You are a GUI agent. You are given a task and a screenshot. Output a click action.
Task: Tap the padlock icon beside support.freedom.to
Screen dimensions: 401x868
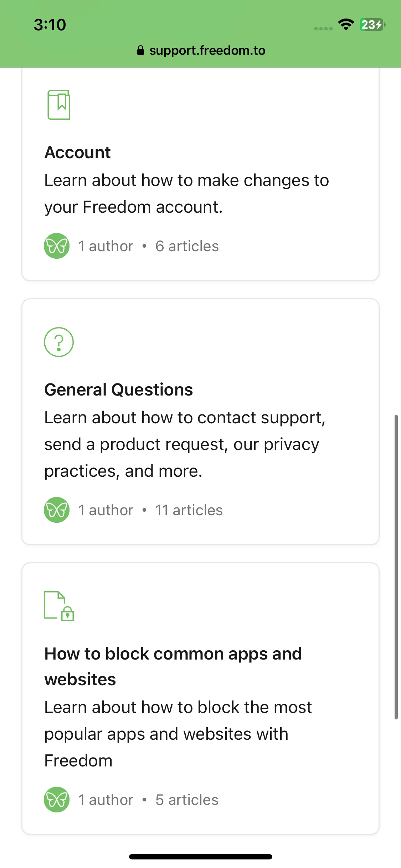(x=140, y=50)
